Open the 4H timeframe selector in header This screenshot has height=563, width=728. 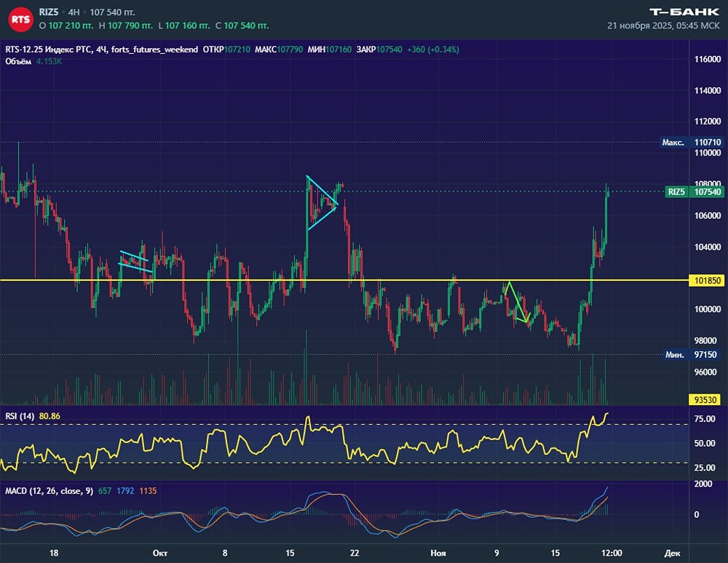(74, 12)
